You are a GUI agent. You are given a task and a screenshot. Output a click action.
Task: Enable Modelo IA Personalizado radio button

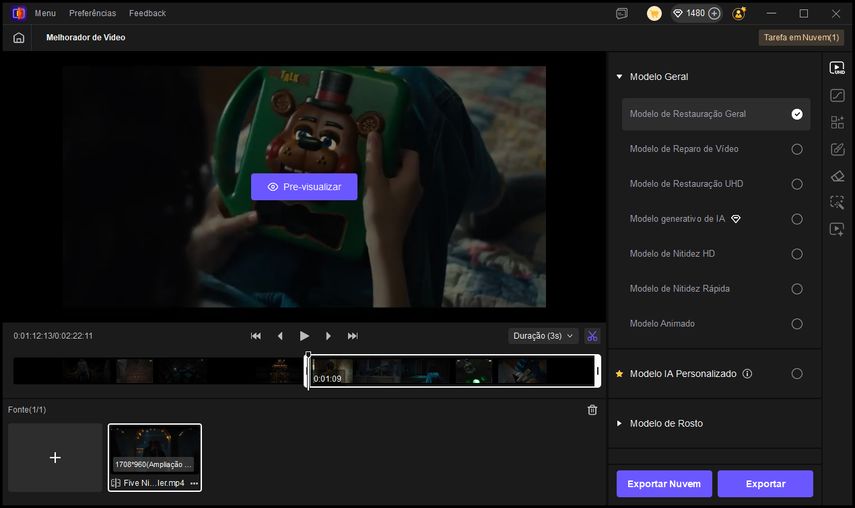[x=797, y=374]
